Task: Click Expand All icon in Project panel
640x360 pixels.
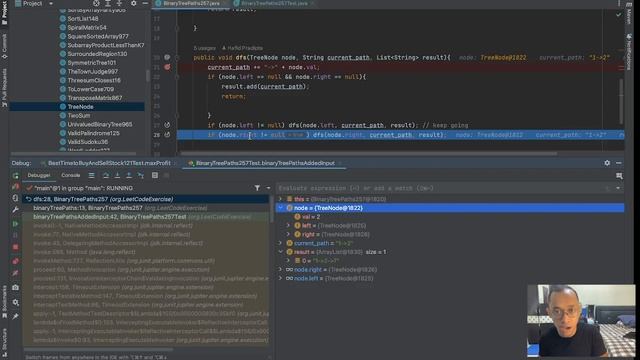Action: pos(108,3)
